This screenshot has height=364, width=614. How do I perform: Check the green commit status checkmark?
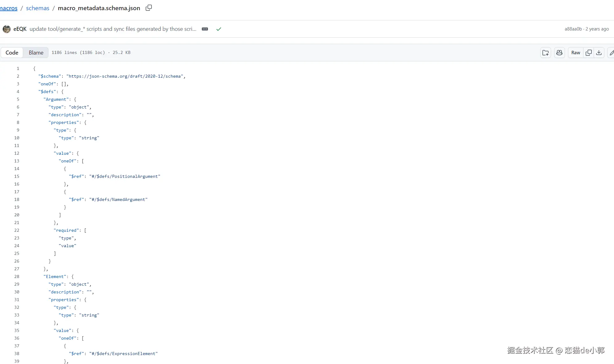tap(219, 29)
